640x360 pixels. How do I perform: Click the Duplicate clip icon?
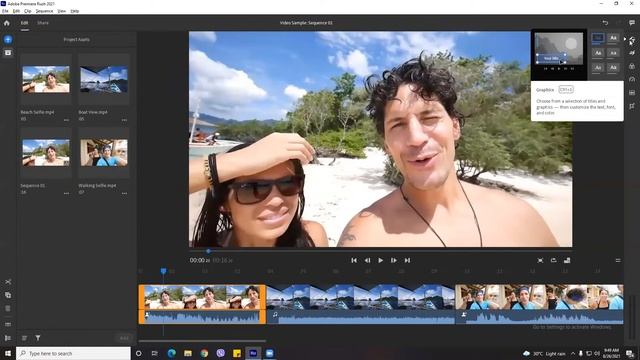point(8,295)
